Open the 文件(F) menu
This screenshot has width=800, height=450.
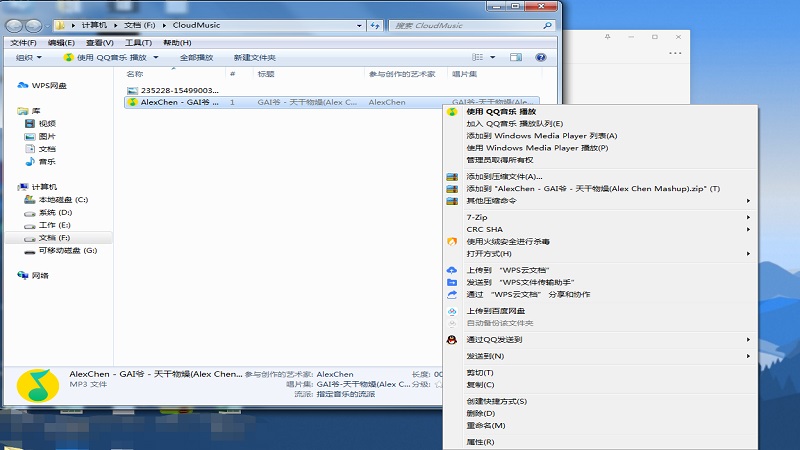[23, 42]
